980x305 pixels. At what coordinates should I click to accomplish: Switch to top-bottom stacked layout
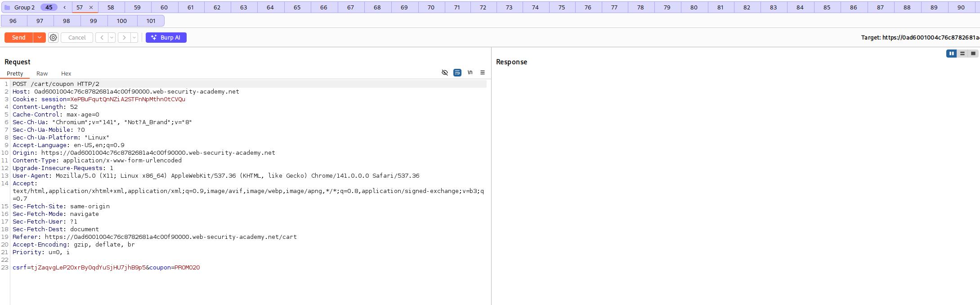962,54
